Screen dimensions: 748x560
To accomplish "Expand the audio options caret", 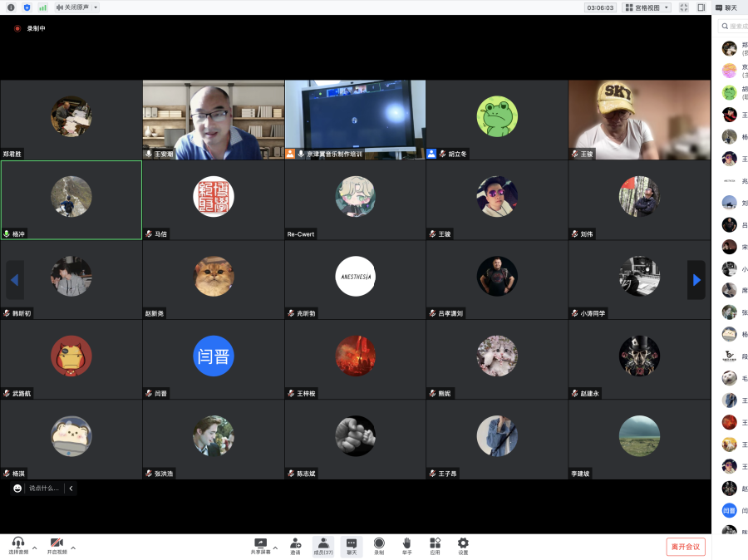I will click(35, 548).
